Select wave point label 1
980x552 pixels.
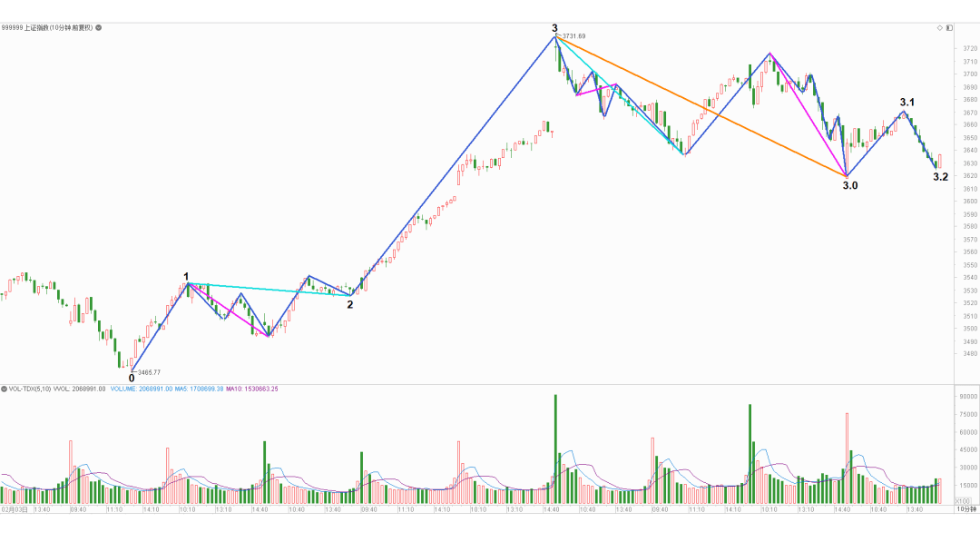186,277
